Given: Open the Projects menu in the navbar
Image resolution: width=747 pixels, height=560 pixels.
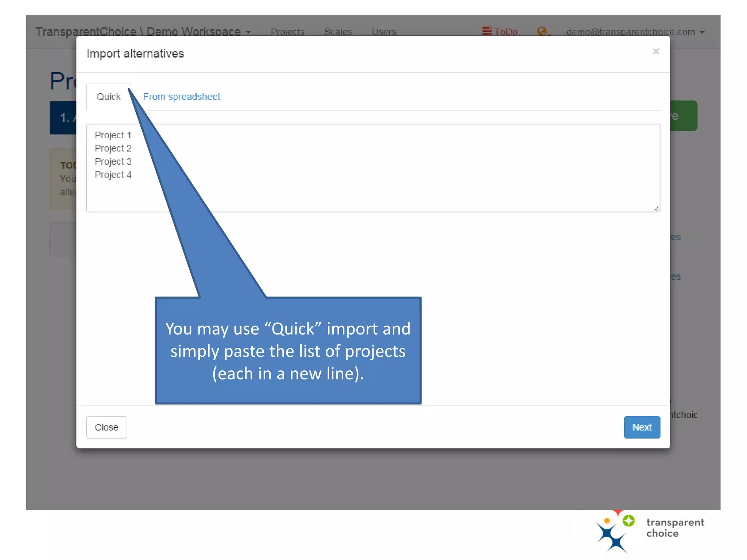Looking at the screenshot, I should [x=287, y=32].
